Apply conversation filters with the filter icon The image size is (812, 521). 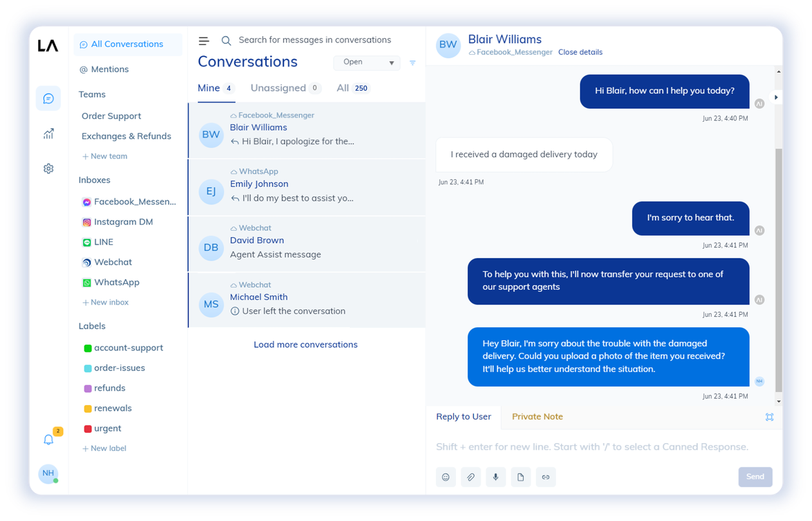pyautogui.click(x=412, y=62)
